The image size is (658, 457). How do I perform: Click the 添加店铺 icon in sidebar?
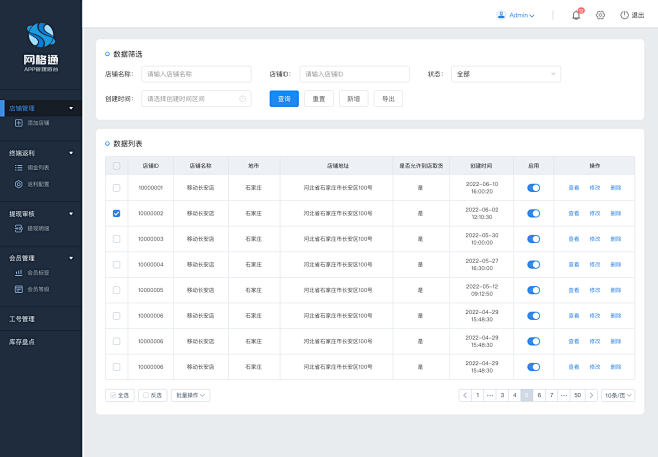tap(19, 122)
